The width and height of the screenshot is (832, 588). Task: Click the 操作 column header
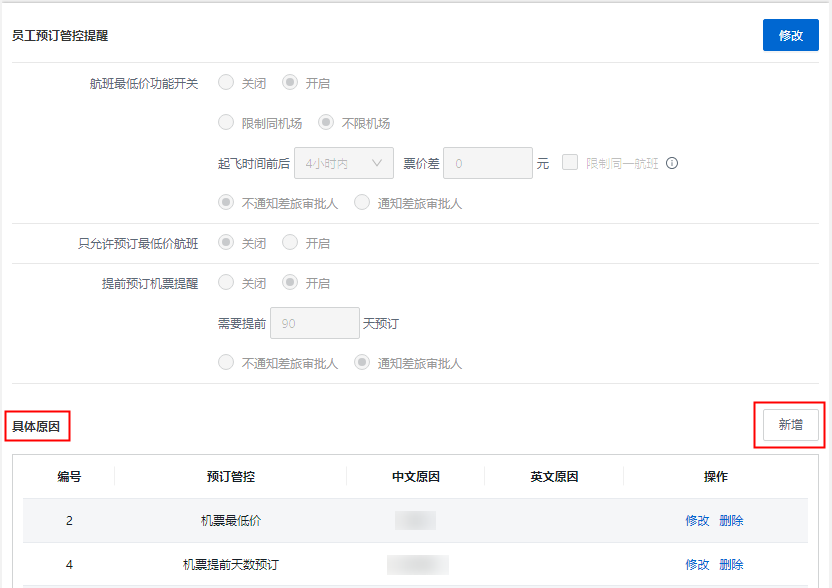coord(715,477)
